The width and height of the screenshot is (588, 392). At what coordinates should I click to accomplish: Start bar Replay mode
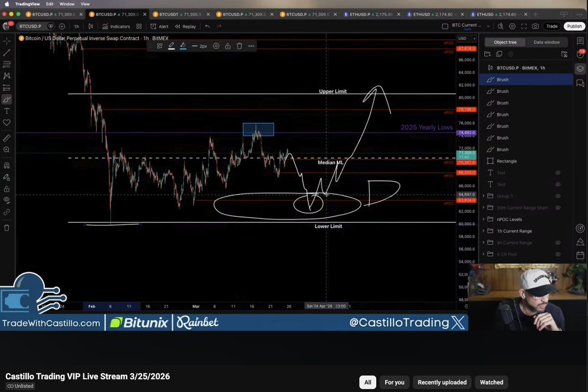(x=186, y=26)
